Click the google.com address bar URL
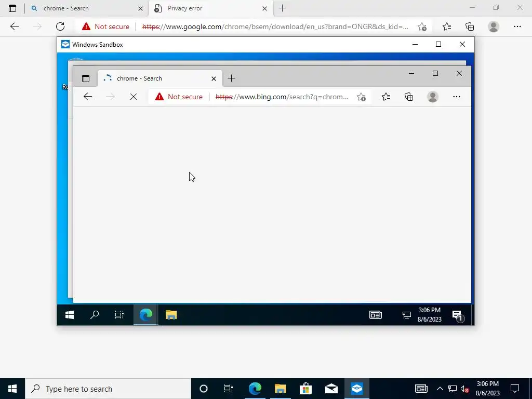This screenshot has height=399, width=532. coord(275,26)
